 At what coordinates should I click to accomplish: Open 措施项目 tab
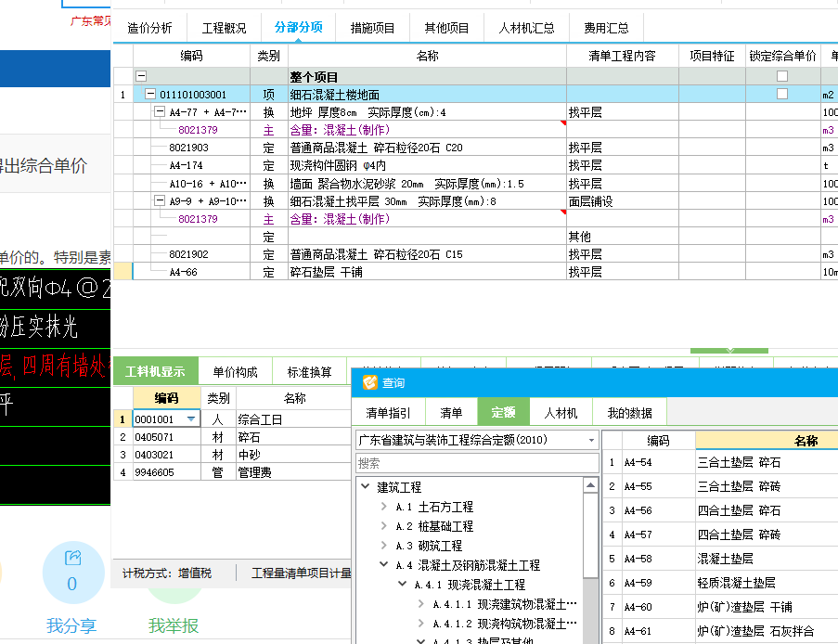(372, 28)
